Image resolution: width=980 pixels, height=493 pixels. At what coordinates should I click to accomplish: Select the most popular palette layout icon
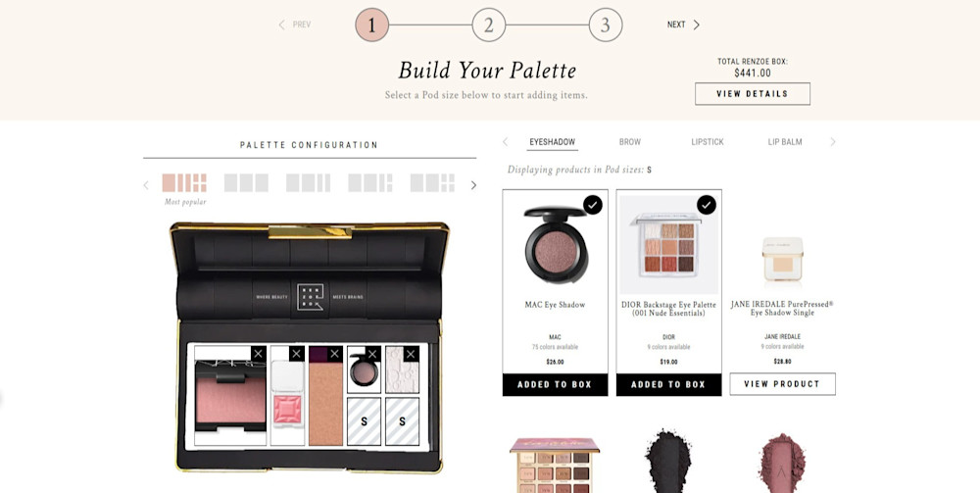[184, 183]
